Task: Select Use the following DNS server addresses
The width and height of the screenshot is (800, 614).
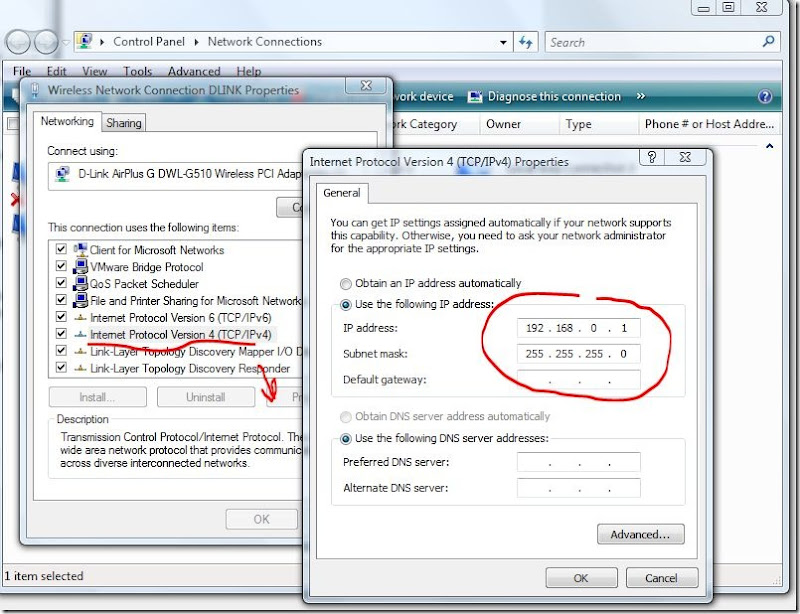Action: (x=346, y=438)
